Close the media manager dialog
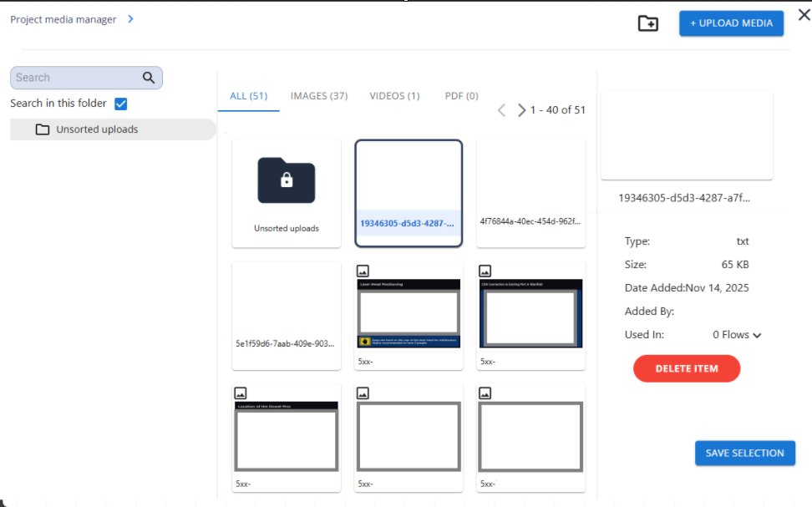Screen dimensions: 812x507 pyautogui.click(x=804, y=13)
